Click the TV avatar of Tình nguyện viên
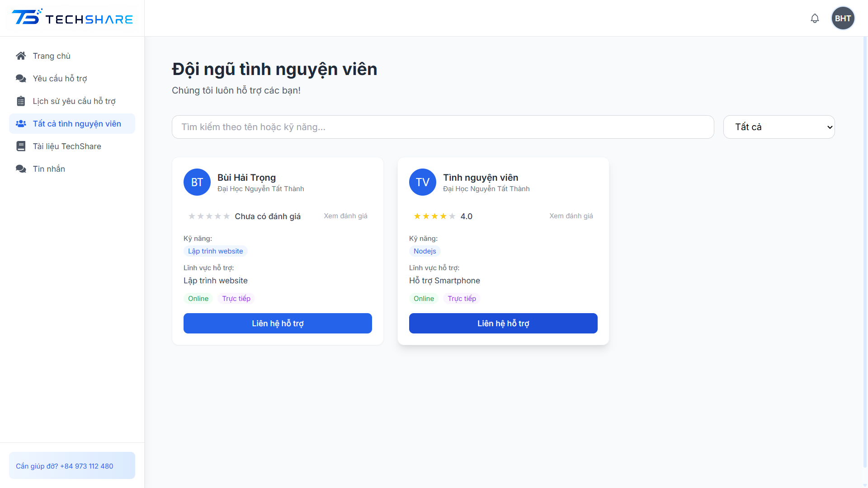The height and width of the screenshot is (488, 868). (423, 182)
